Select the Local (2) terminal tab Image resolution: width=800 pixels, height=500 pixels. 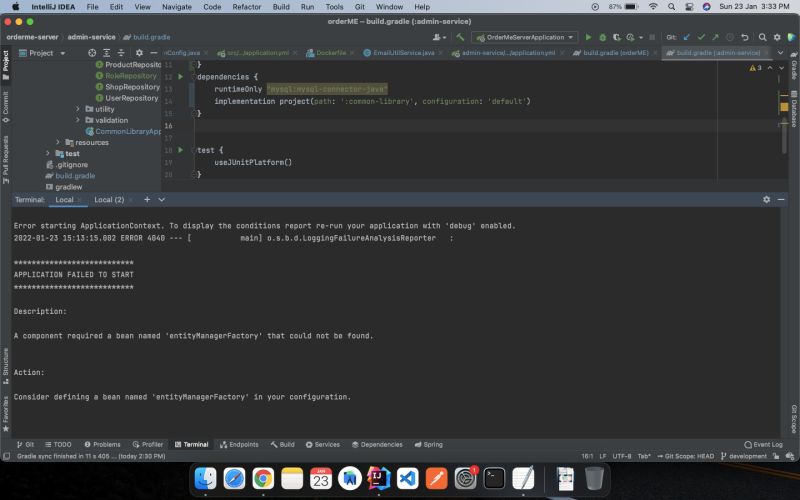coord(109,199)
